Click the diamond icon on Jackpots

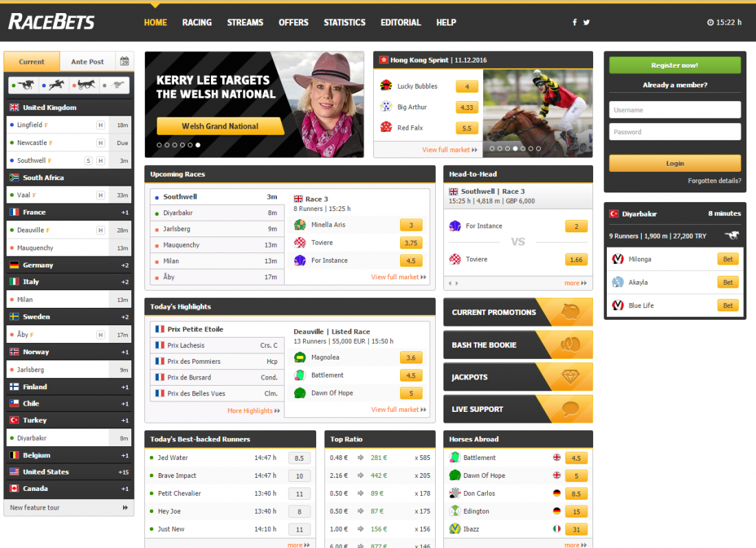pyautogui.click(x=570, y=376)
